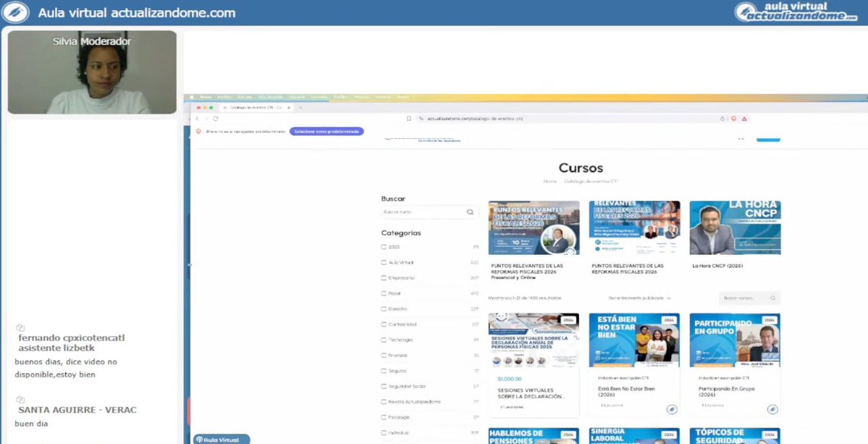Click the Aula virtual logo icon top-left
The width and height of the screenshot is (868, 444).
[x=15, y=12]
